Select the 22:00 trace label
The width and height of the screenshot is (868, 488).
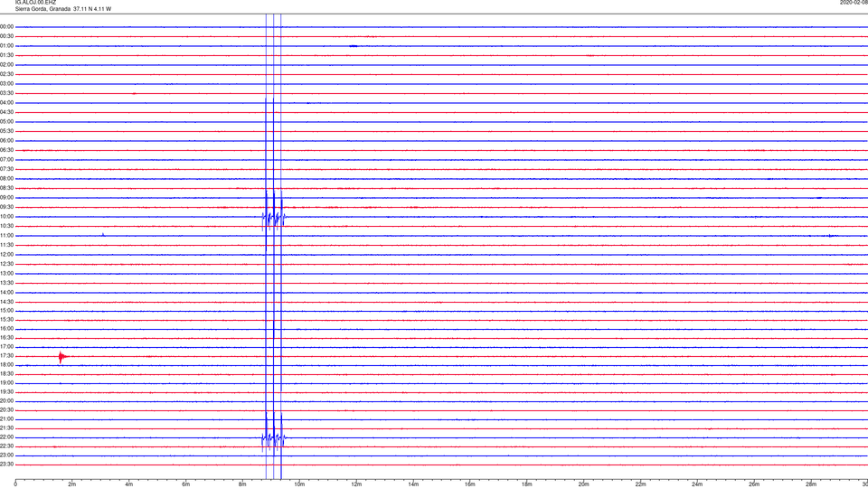coord(6,437)
